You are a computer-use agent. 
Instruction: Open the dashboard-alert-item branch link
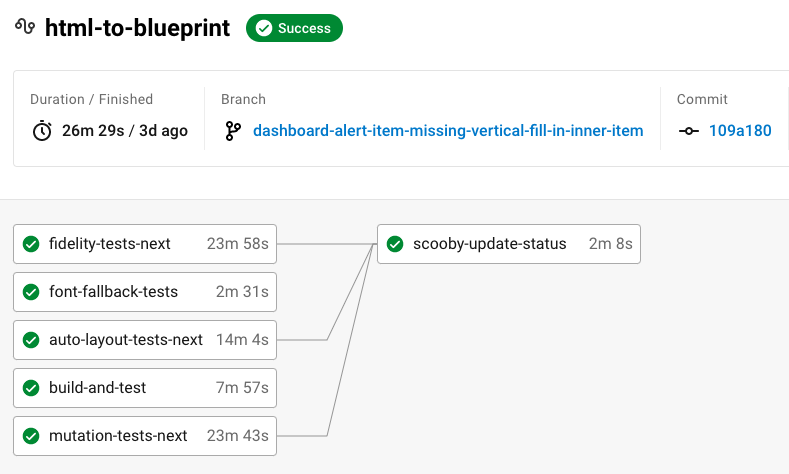coord(448,131)
